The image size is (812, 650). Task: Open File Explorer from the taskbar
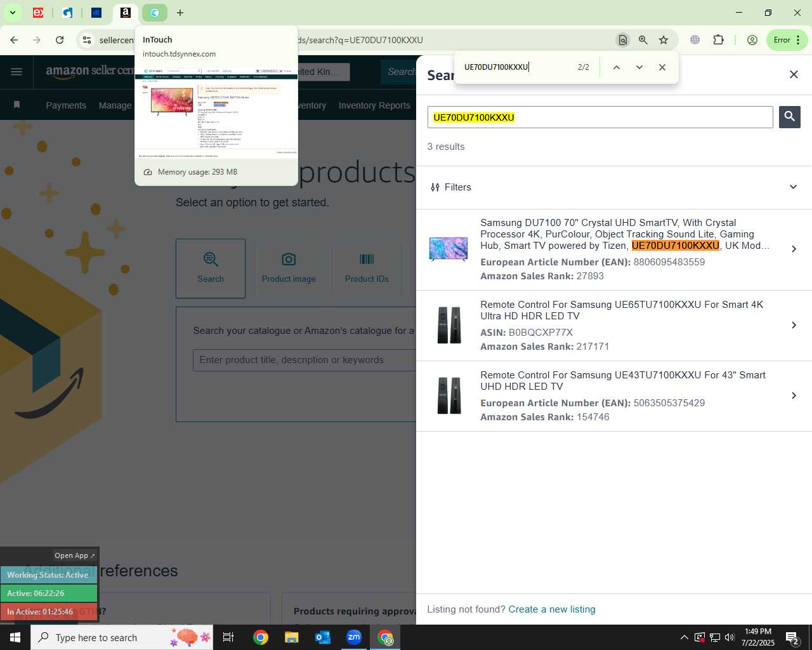tap(291, 637)
